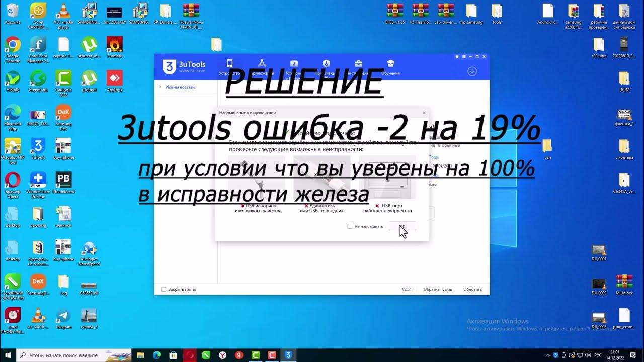This screenshot has height=362, width=644.
Task: Open the РУС language indicator
Action: 598,355
